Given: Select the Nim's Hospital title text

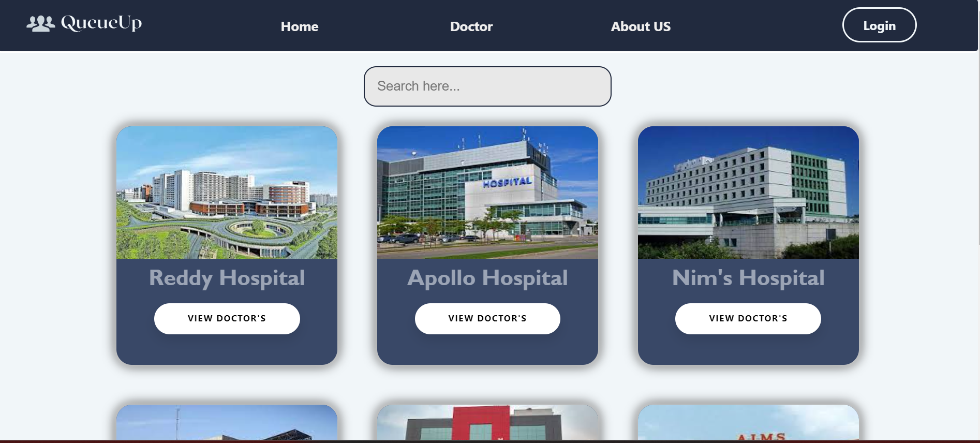Looking at the screenshot, I should pos(748,278).
